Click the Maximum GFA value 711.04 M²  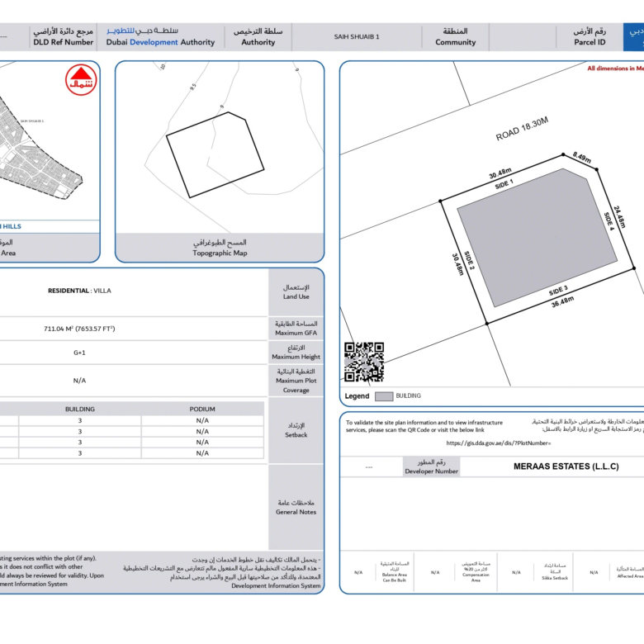tap(79, 328)
